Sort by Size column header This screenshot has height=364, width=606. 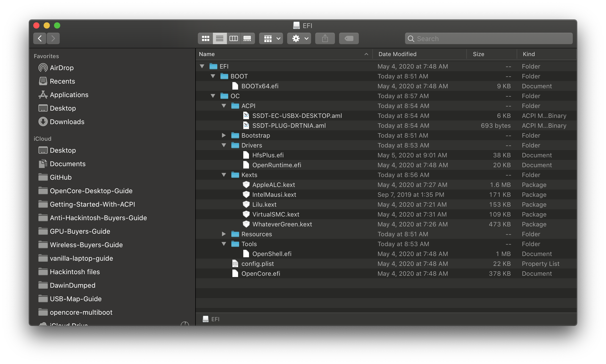click(478, 54)
